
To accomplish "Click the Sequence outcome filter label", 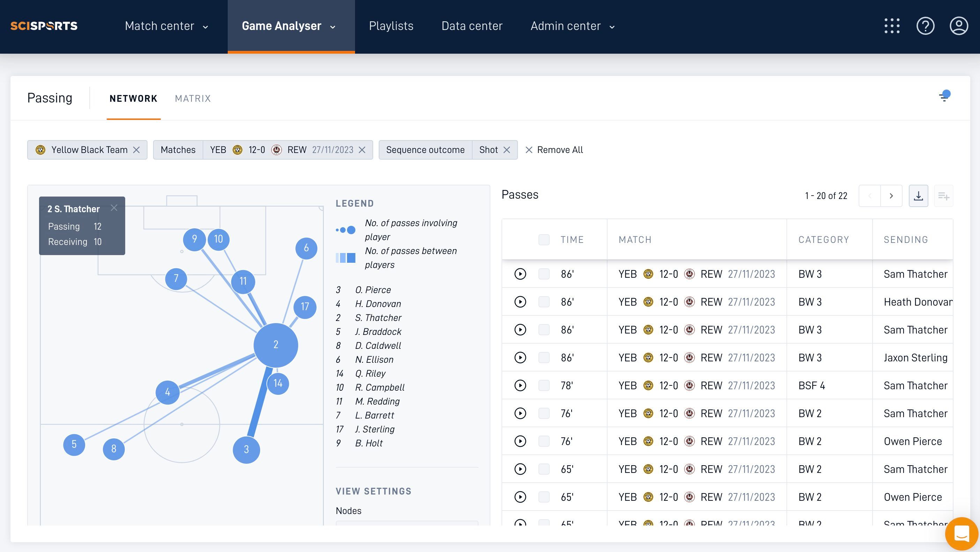I will coord(425,150).
